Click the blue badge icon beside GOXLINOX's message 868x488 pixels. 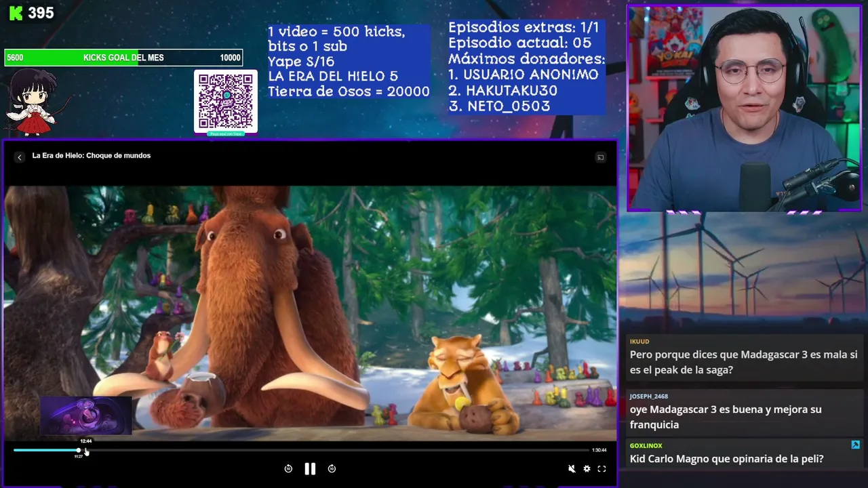[855, 445]
